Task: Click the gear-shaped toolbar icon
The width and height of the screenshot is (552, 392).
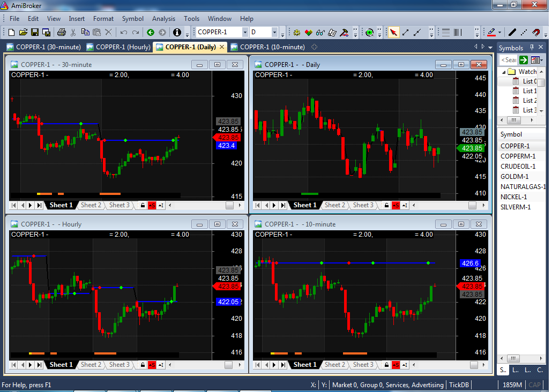Action: [x=297, y=32]
